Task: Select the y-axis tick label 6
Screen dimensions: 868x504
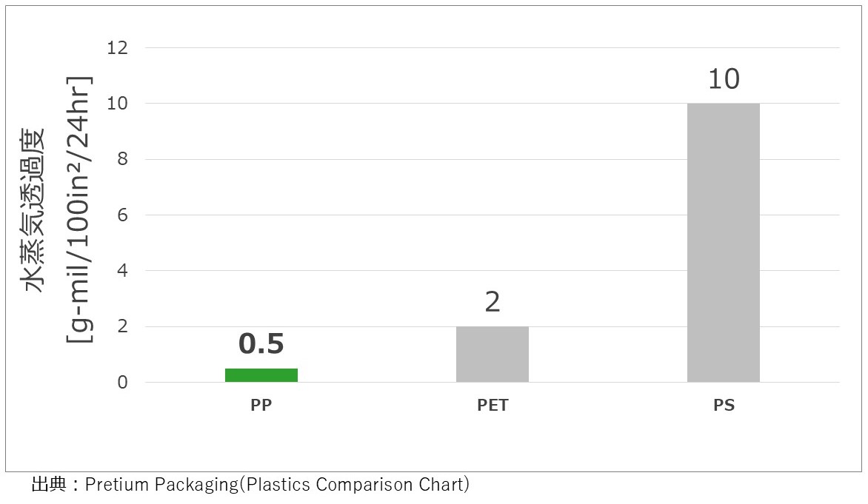Action: coord(122,215)
